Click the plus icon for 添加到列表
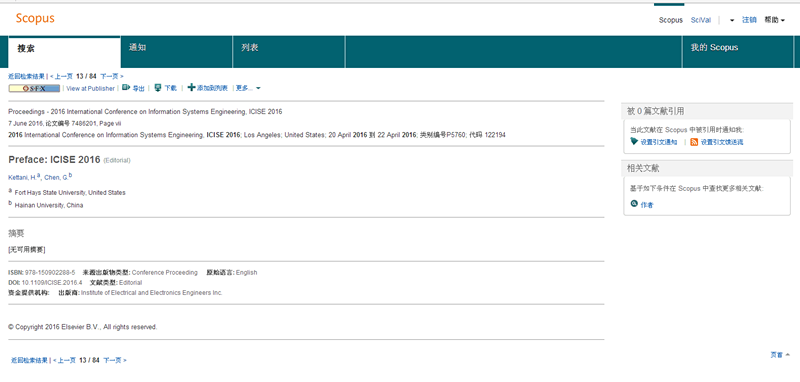 click(x=191, y=88)
